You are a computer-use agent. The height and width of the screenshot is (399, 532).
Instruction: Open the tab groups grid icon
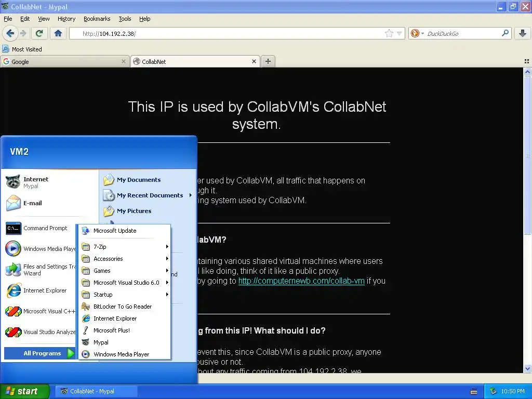527,61
